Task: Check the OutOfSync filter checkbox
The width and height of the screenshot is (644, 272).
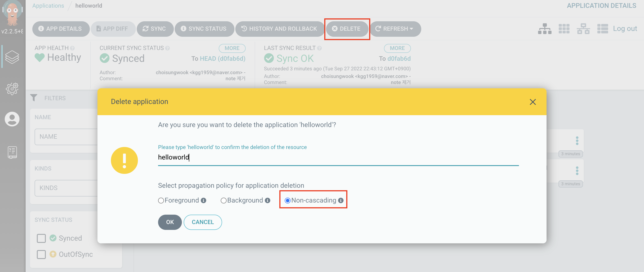Action: coord(41,254)
